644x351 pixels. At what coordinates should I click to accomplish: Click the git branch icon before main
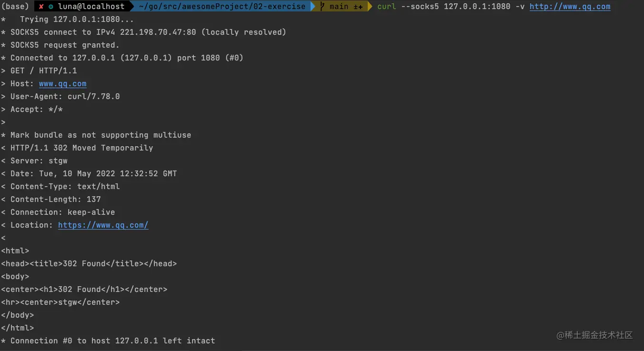[x=323, y=7]
